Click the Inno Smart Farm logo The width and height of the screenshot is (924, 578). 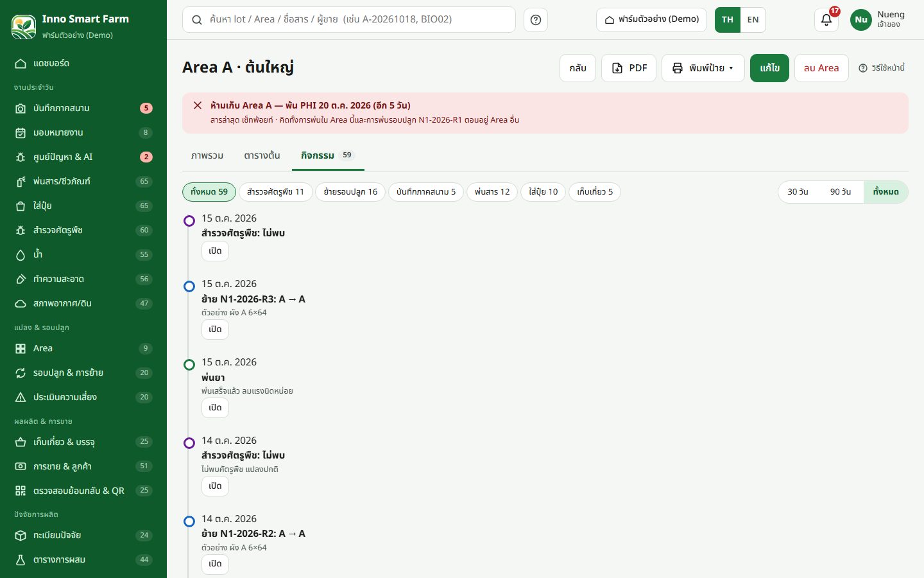pos(24,26)
